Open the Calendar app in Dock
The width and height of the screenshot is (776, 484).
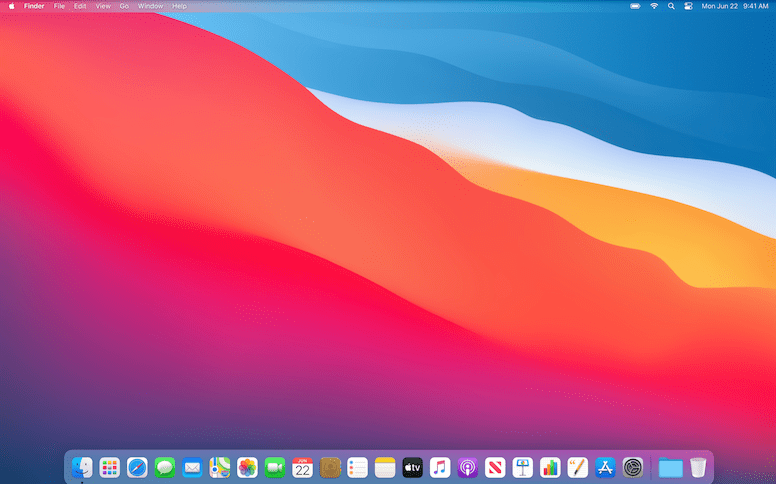302,467
